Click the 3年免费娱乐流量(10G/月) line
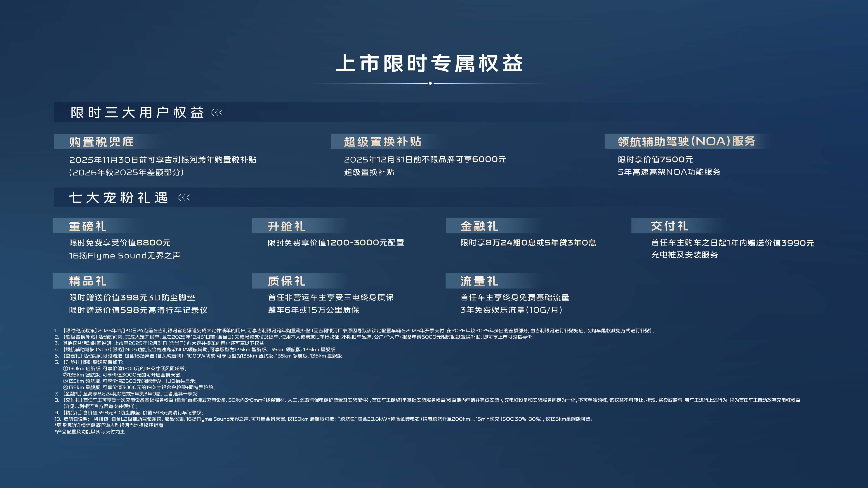This screenshot has height=488, width=868. coord(511,310)
